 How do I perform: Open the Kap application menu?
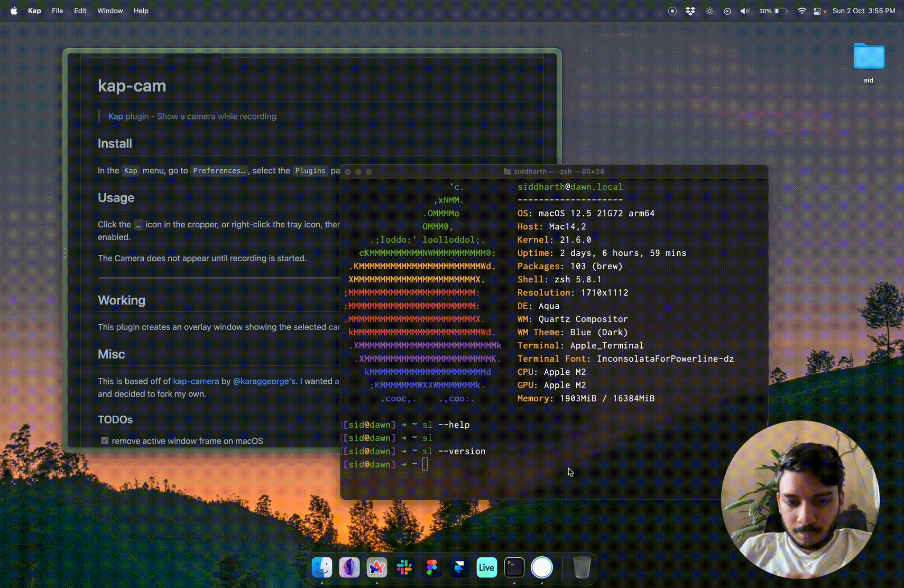34,11
